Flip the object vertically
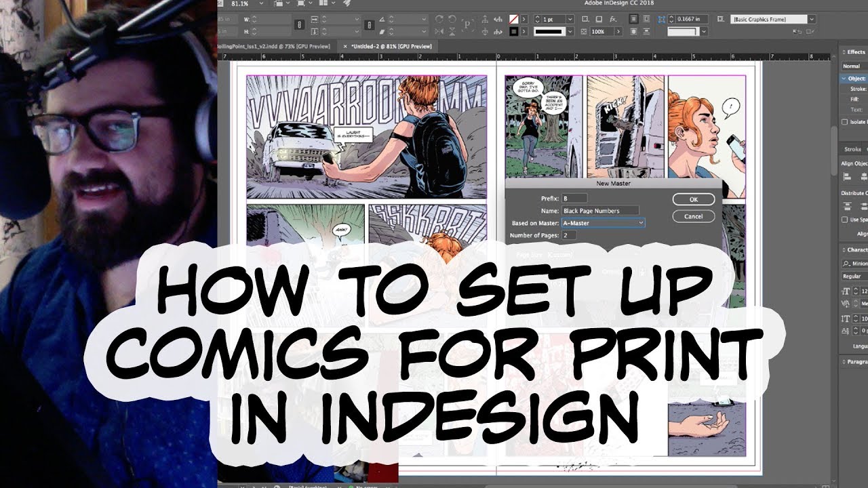Image resolution: width=868 pixels, height=488 pixels. coord(452,32)
